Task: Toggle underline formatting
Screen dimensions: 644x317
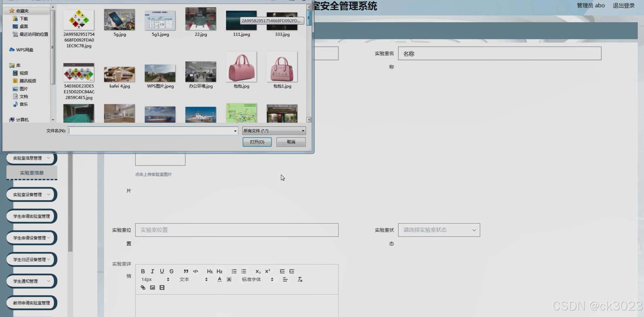Action: click(x=162, y=271)
